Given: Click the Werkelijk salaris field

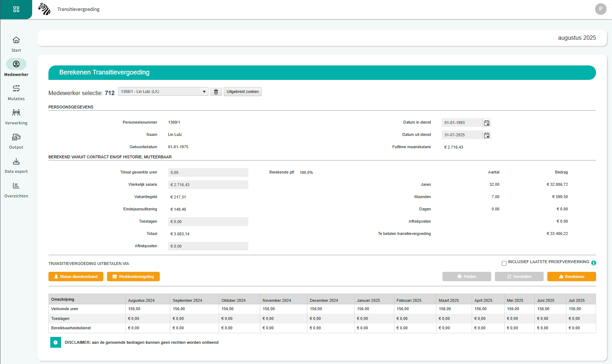Looking at the screenshot, I should coord(208,185).
